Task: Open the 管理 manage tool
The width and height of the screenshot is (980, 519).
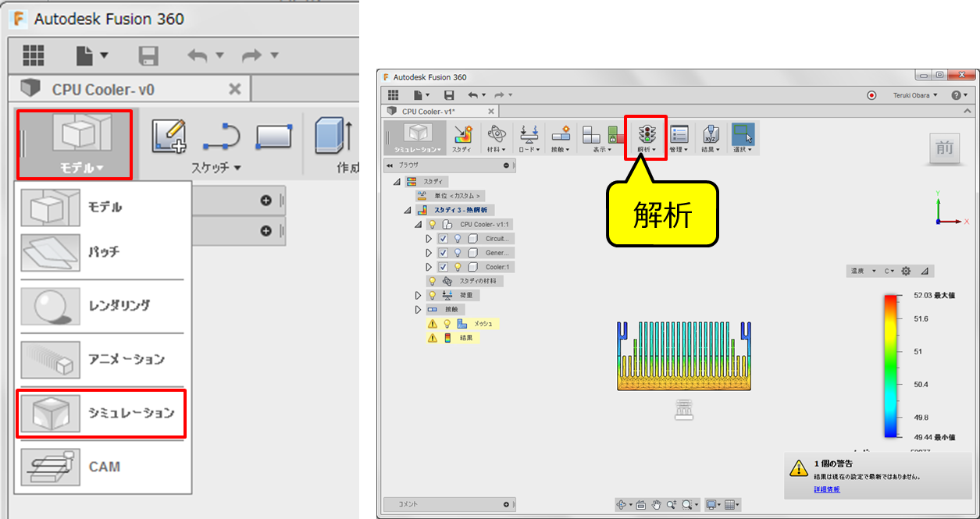Action: pyautogui.click(x=679, y=138)
